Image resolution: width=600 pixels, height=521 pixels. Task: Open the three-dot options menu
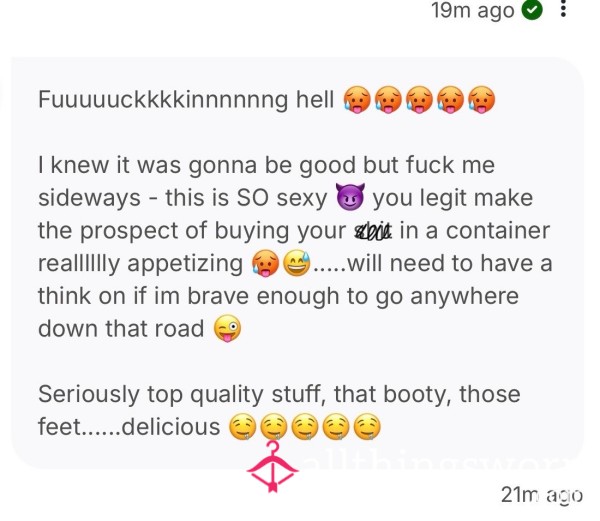pos(563,9)
